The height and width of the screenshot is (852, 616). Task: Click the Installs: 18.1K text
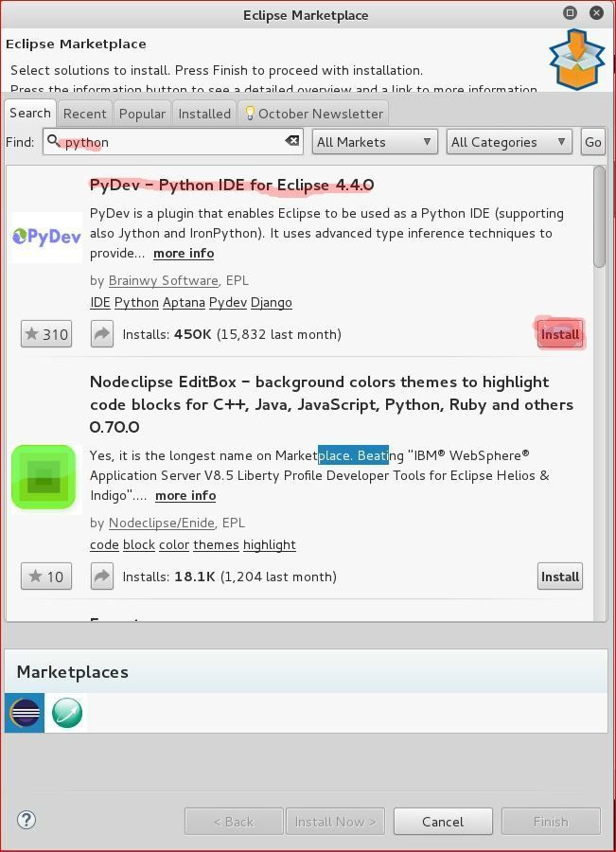[169, 577]
